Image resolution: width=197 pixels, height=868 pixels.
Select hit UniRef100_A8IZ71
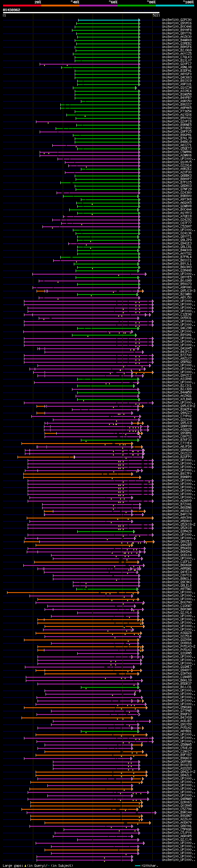tap(177, 145)
